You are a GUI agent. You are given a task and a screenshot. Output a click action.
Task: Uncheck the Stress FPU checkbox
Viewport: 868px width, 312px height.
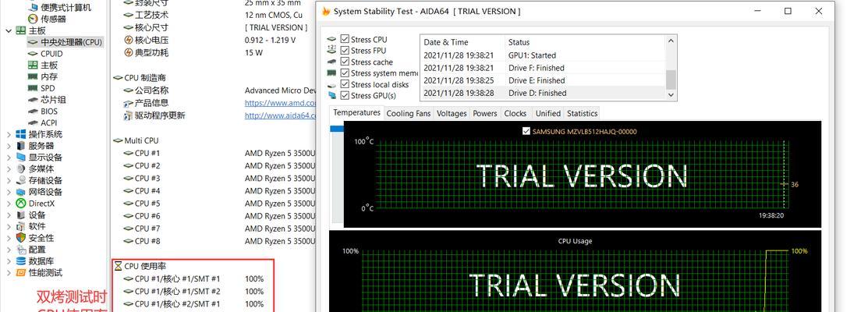click(345, 51)
